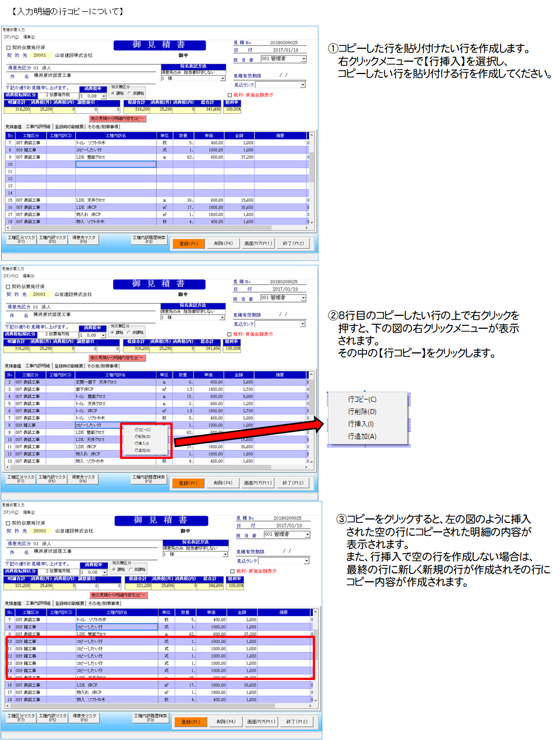Enable 粗利・原価金額表示 checkbox in the middle screenshot
The height and width of the screenshot is (740, 560).
click(230, 334)
